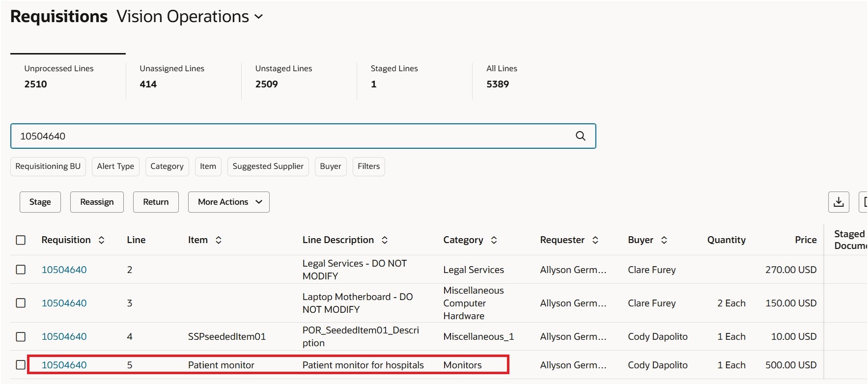
Task: Open the More Actions dropdown
Action: tap(228, 202)
